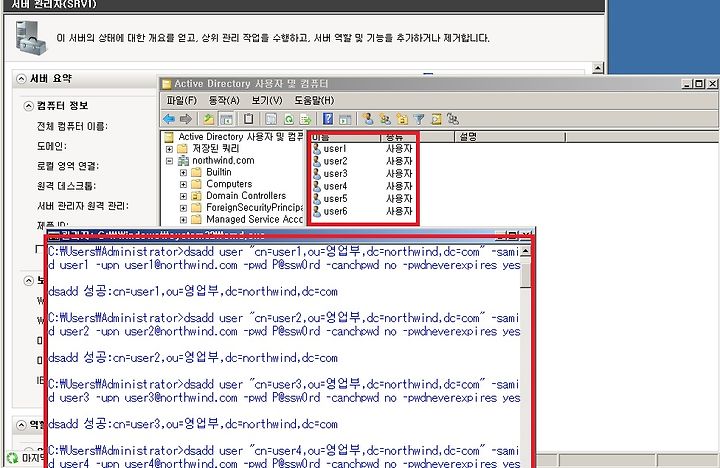Click the 서버 관리자 원격 관리: label
720x468 pixels.
83,206
